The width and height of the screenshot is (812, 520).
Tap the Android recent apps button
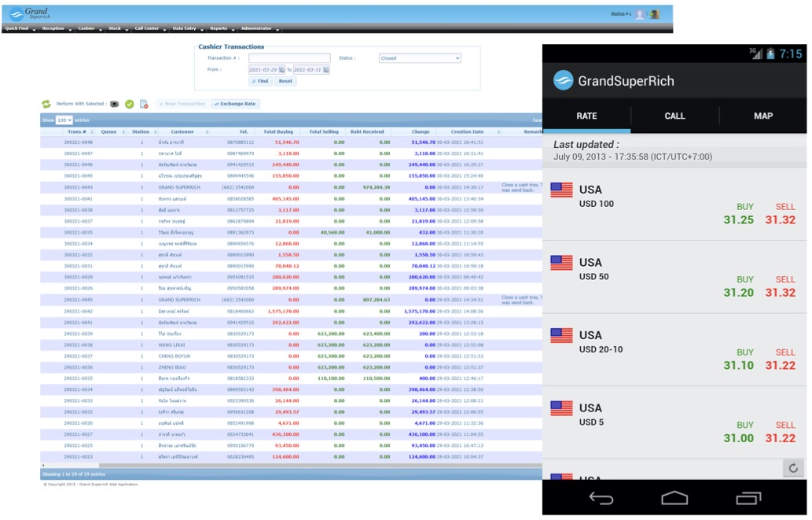click(748, 498)
